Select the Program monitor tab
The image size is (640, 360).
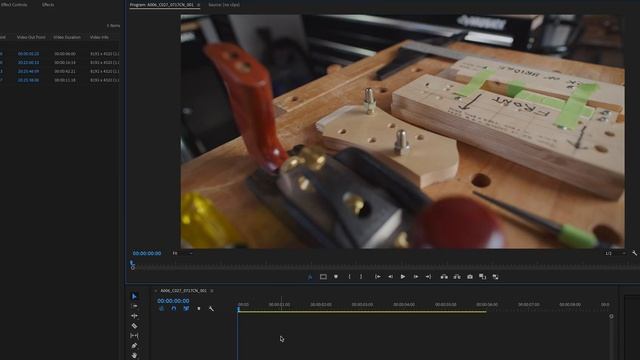[162, 5]
